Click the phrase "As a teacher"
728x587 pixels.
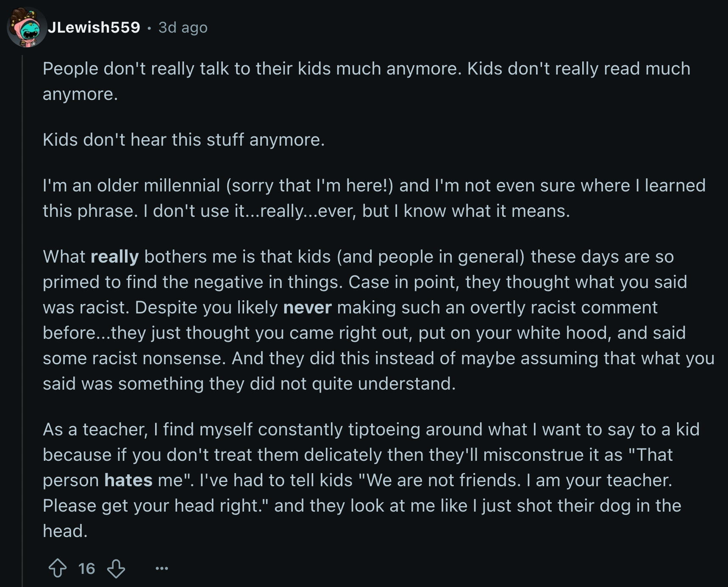(95, 429)
